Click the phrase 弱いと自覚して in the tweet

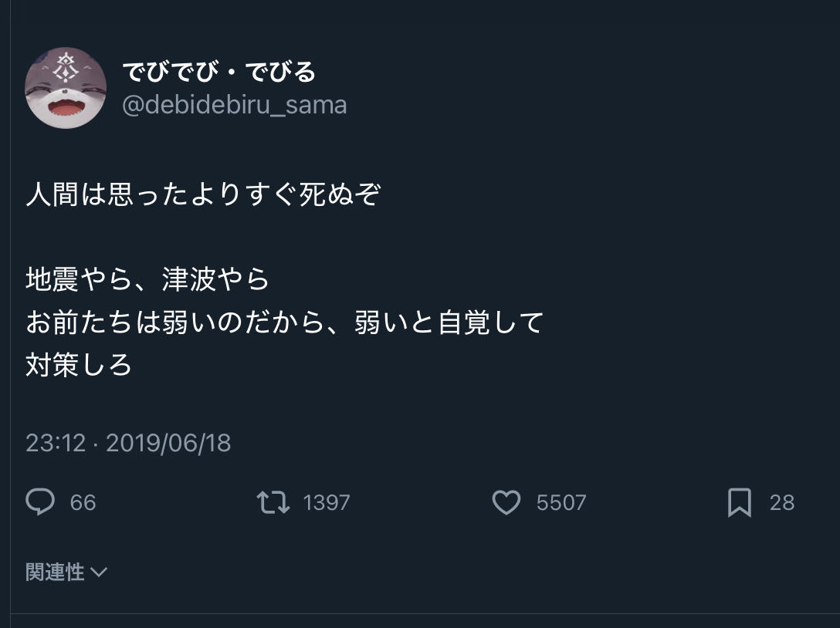pyautogui.click(x=449, y=322)
